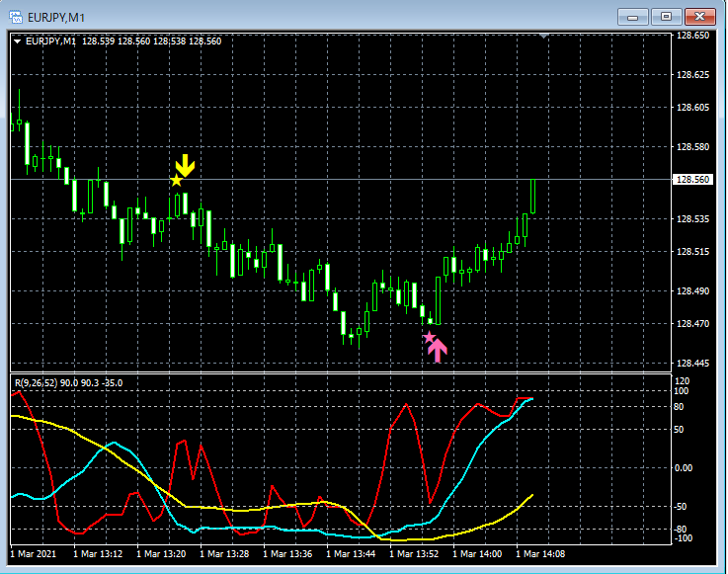This screenshot has height=574, width=728.
Task: Click the indicator scale value 120
Action: pos(682,381)
